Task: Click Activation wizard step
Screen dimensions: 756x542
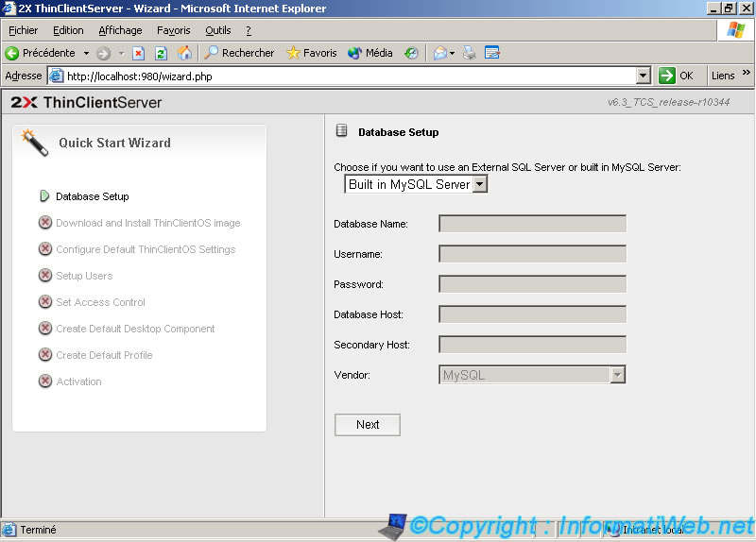Action: pos(78,381)
